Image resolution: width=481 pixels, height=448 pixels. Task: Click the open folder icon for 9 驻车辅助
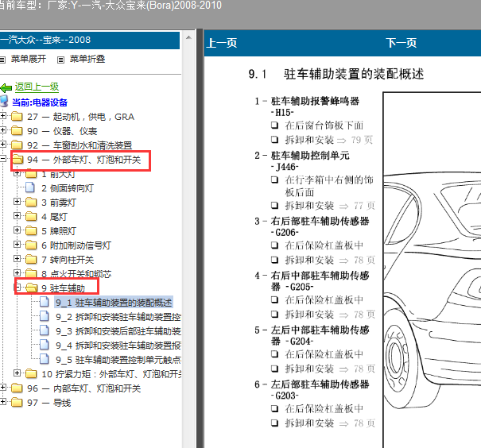[x=31, y=288]
